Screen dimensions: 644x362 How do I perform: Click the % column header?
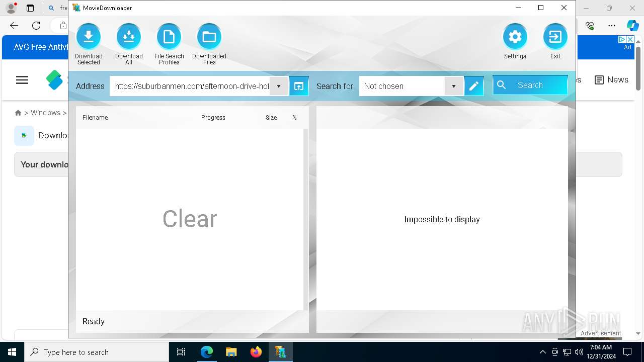pyautogui.click(x=294, y=118)
